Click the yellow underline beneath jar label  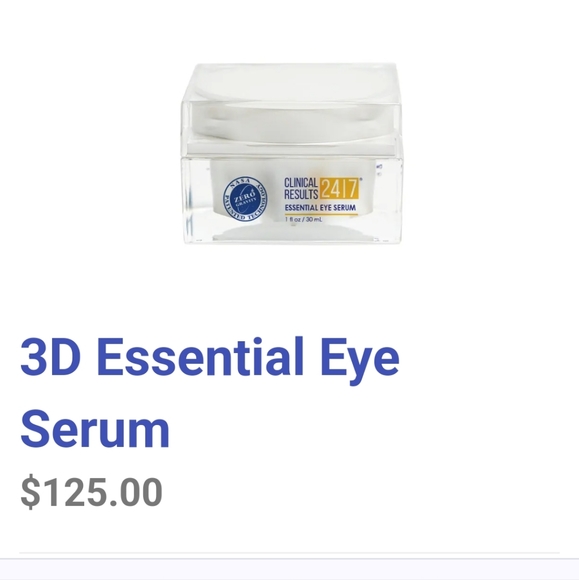click(321, 214)
